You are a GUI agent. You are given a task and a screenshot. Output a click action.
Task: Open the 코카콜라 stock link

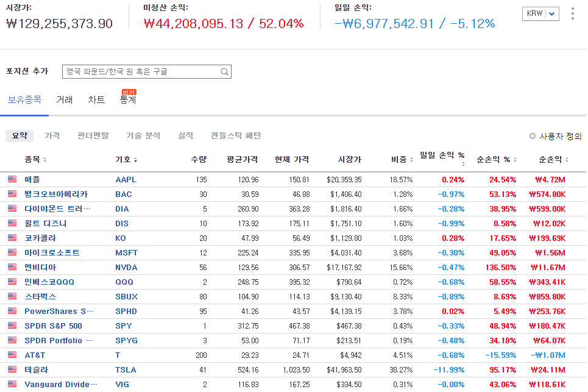[x=40, y=238]
